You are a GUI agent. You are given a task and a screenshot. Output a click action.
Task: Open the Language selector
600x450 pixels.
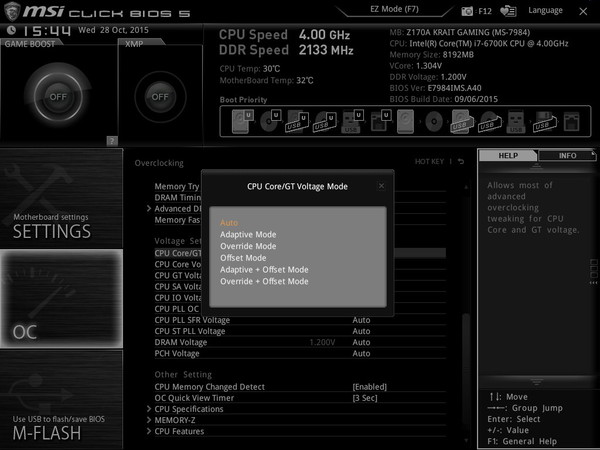click(545, 10)
